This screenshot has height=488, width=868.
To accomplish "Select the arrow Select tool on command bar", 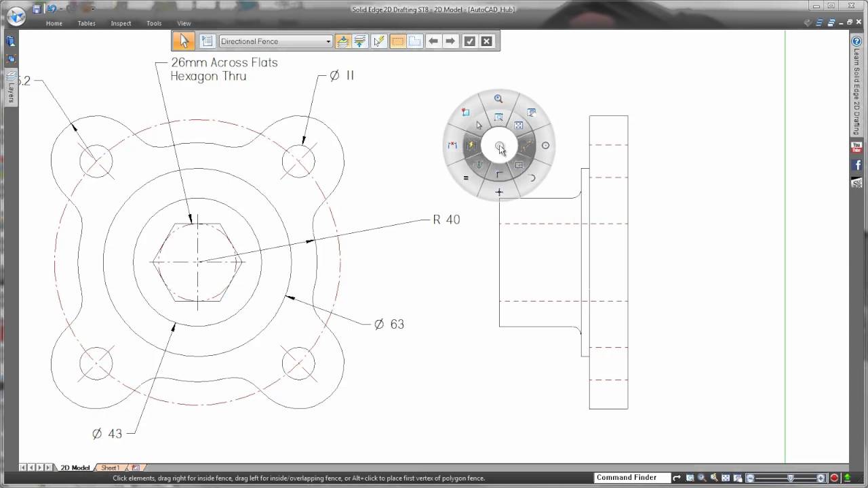I will coord(183,41).
